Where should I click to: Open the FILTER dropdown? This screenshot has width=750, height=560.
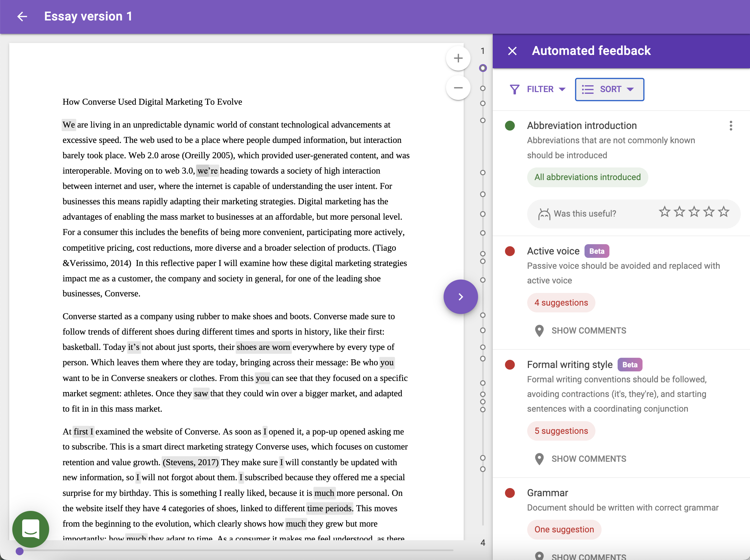538,89
